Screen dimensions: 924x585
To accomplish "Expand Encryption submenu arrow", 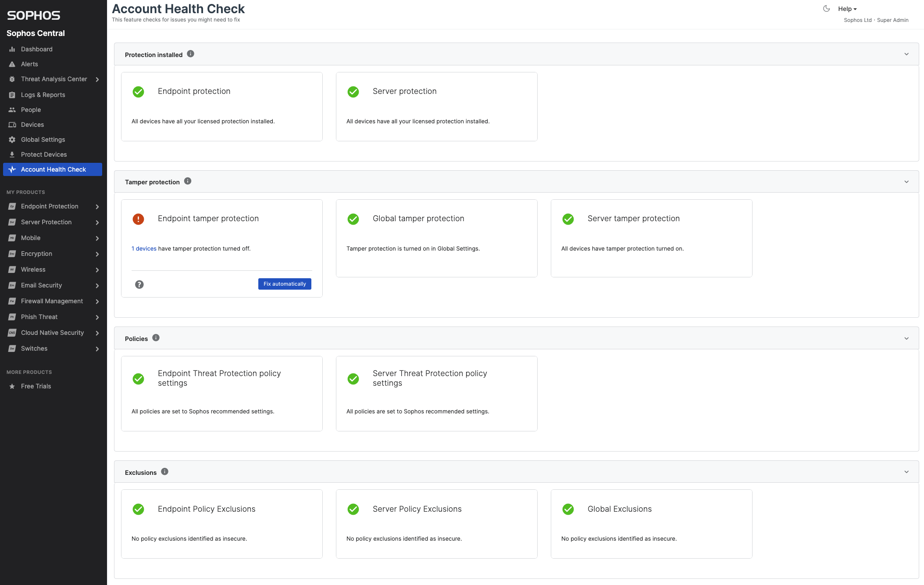I will pos(97,254).
